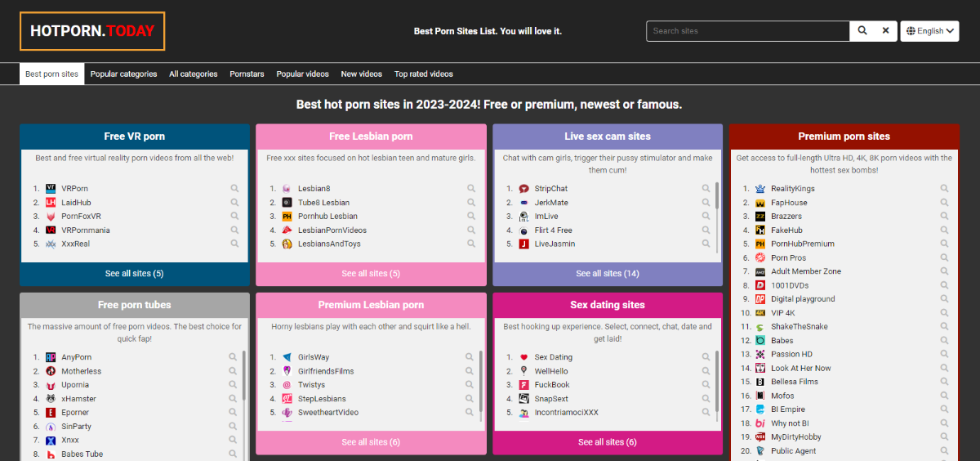The height and width of the screenshot is (461, 980).
Task: Click the magnifier icon next to RealityKings
Action: point(944,189)
